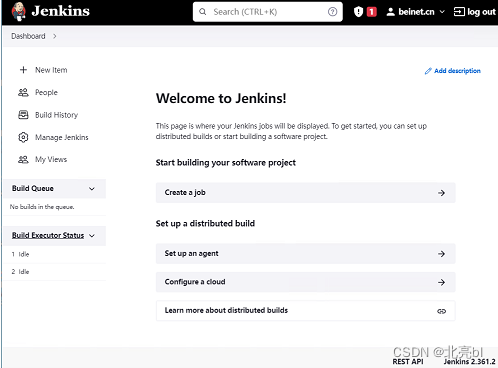Click Set up an agent

click(x=306, y=254)
